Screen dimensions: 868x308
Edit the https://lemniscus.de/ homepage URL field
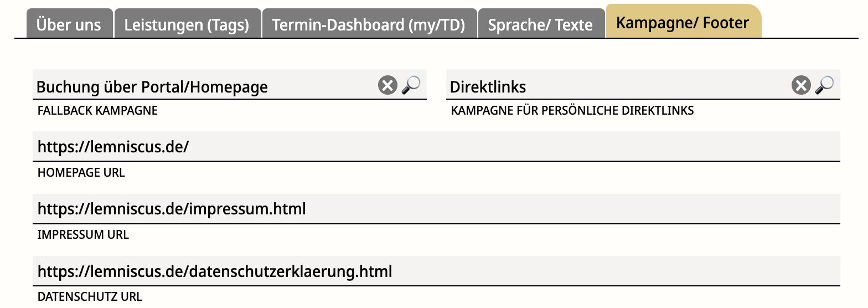(x=436, y=146)
